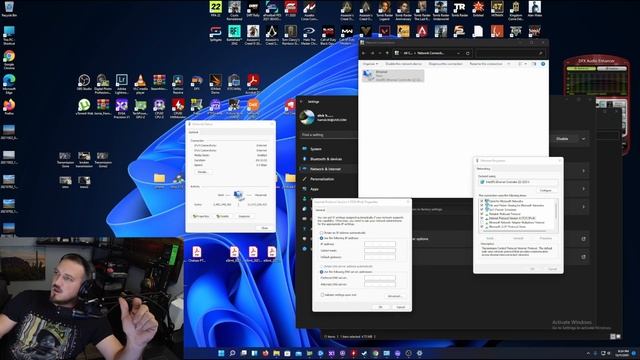Image resolution: width=640 pixels, height=360 pixels.
Task: Open Firefox desktop shortcut
Action: [x=9, y=107]
